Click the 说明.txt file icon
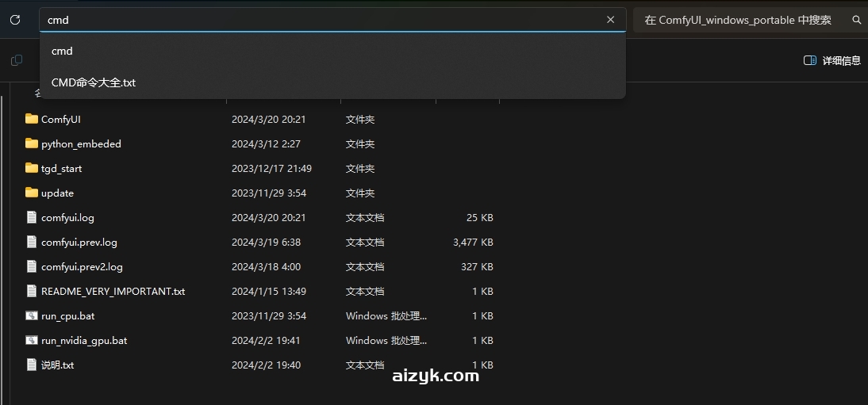The height and width of the screenshot is (405, 868). tap(32, 365)
